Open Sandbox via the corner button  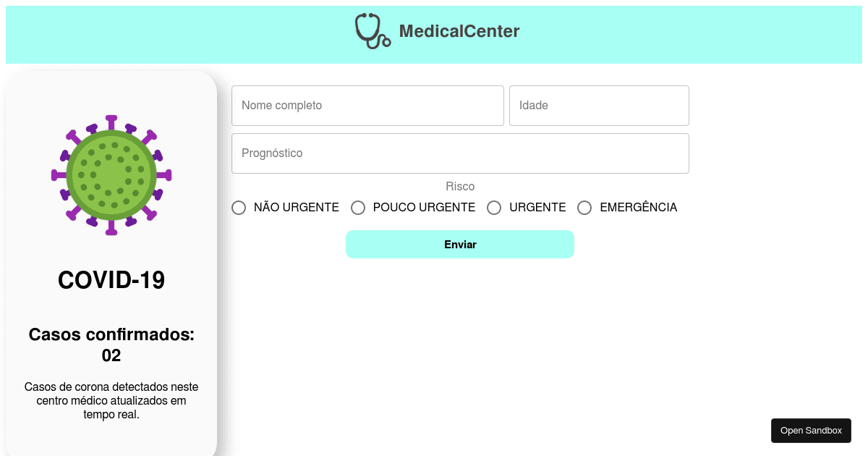pyautogui.click(x=811, y=430)
